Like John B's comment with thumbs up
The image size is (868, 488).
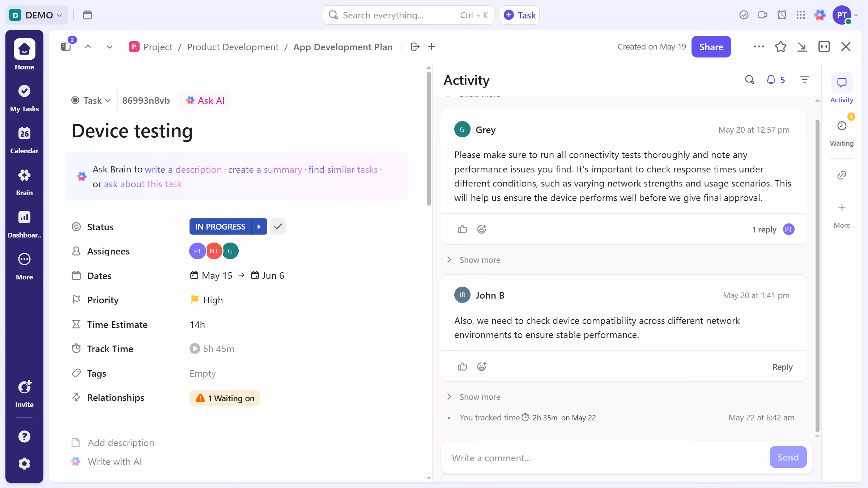[463, 367]
